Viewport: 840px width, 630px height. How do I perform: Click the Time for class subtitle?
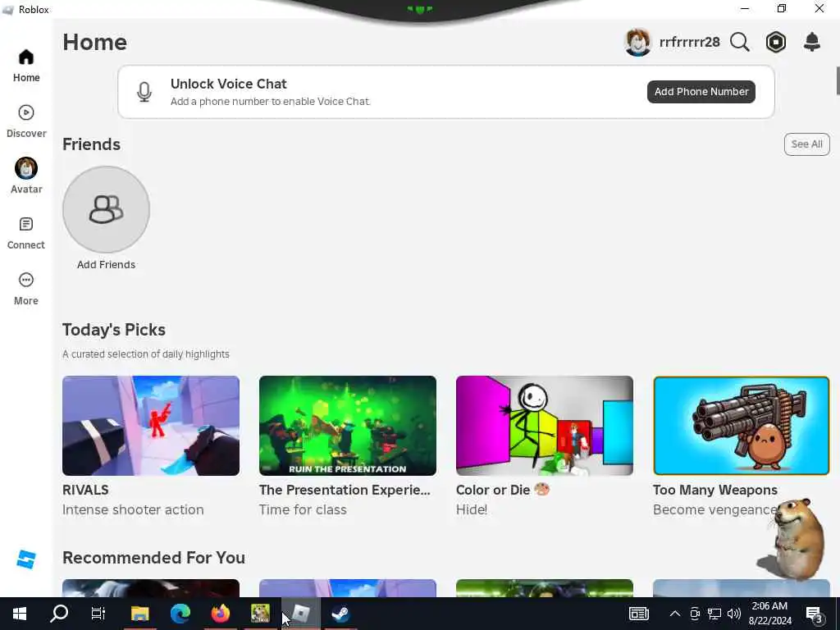(x=303, y=509)
